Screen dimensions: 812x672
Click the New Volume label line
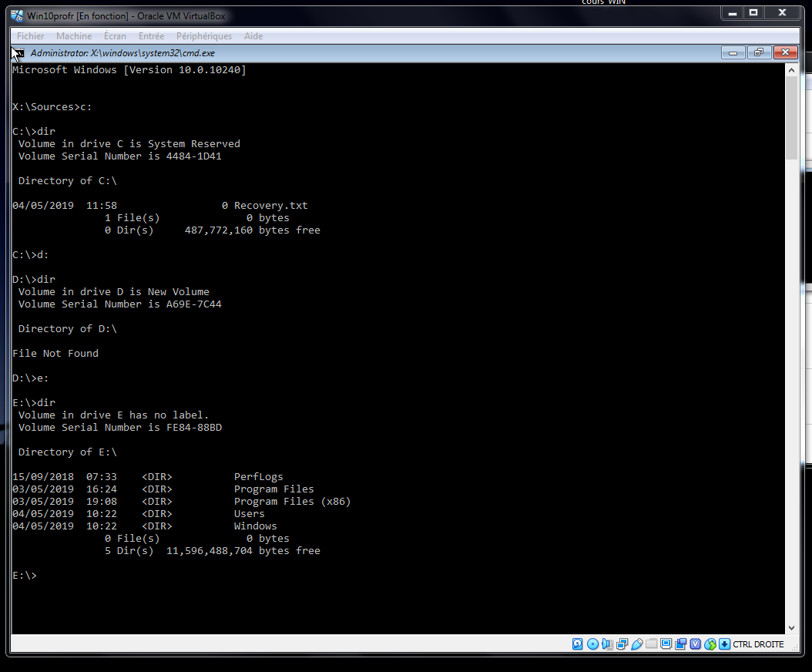(x=114, y=292)
